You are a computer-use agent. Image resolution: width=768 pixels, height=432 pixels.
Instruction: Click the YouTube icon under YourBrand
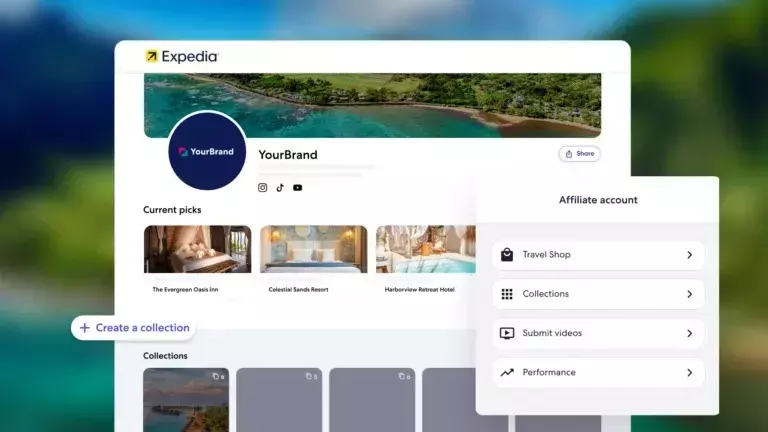tap(297, 187)
